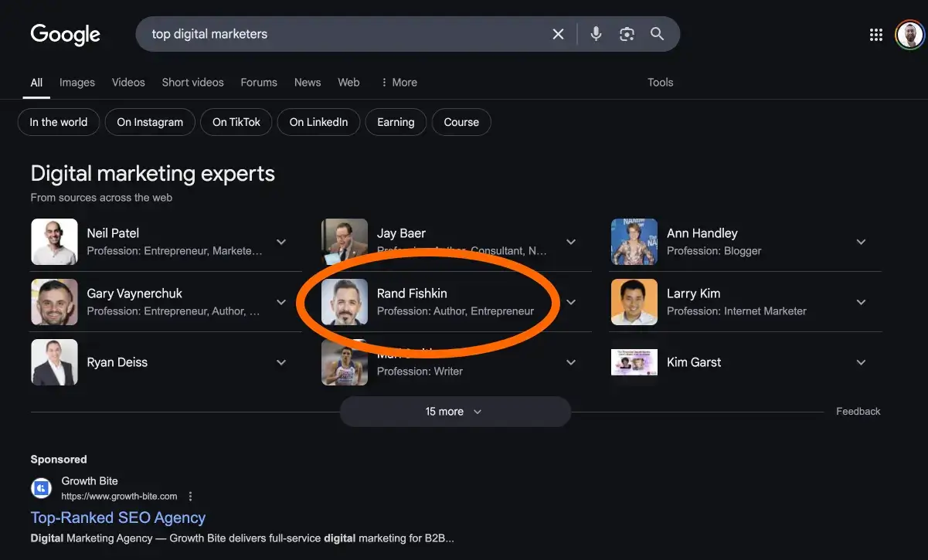Open Rand Fishkin photo thumbnail
This screenshot has width=928, height=560.
click(x=345, y=302)
